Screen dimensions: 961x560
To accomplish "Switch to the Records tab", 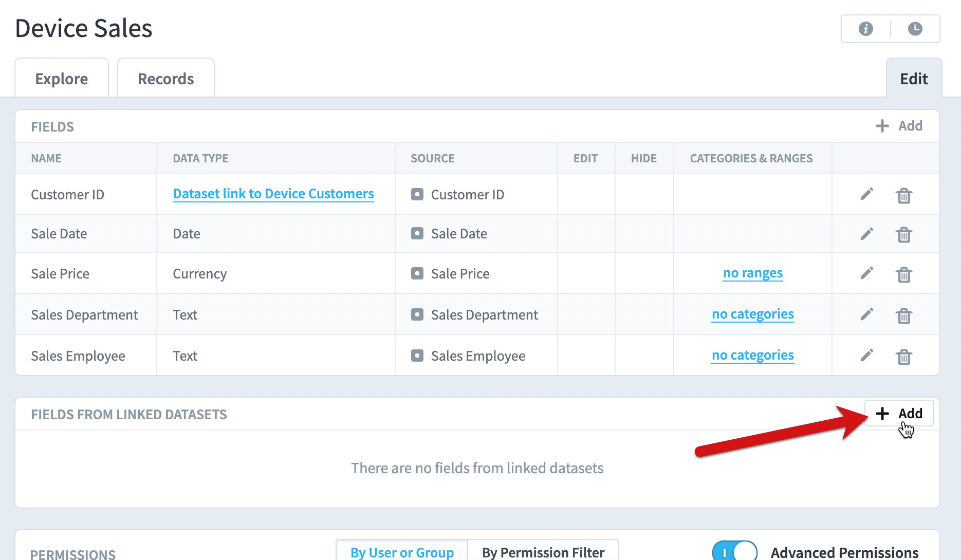I will pyautogui.click(x=166, y=78).
